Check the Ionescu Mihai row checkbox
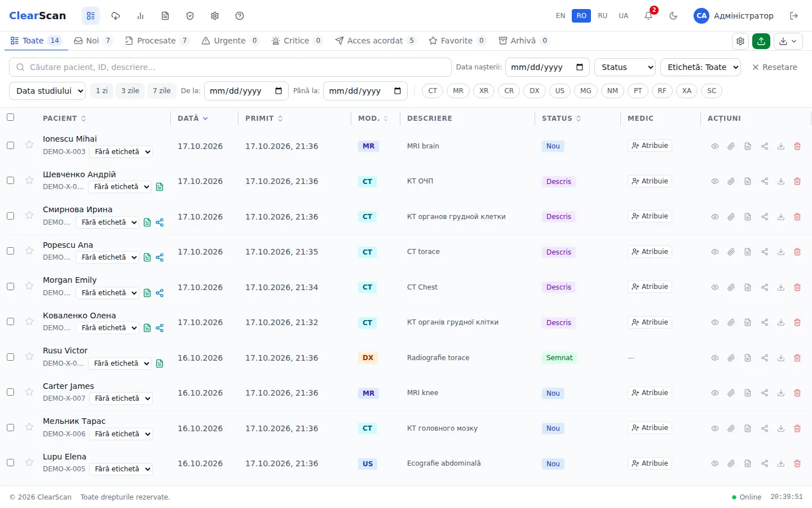 (x=10, y=145)
